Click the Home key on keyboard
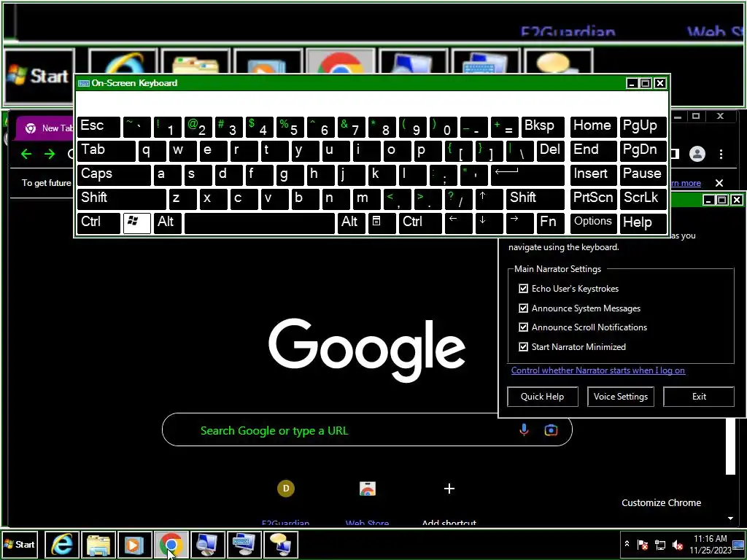The width and height of the screenshot is (747, 560). [593, 127]
